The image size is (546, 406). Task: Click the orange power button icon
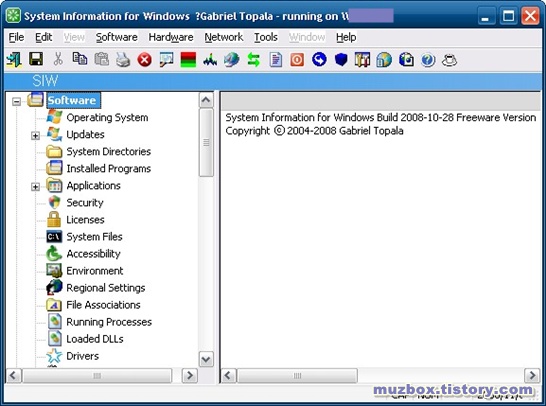pos(297,60)
